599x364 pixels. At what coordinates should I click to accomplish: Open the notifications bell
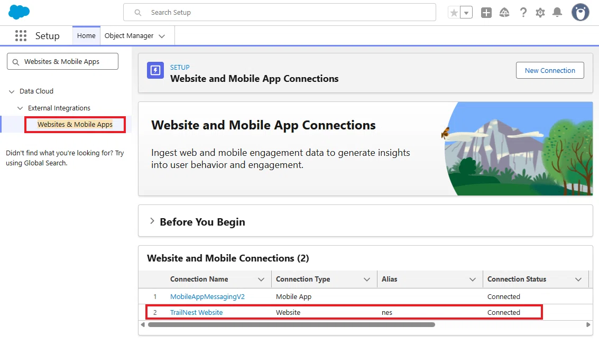tap(557, 13)
